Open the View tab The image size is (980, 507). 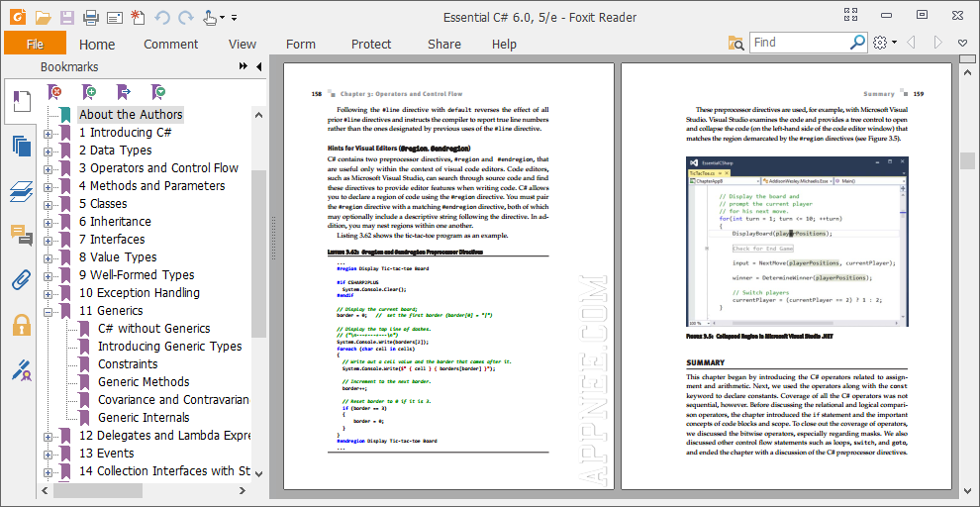point(243,45)
